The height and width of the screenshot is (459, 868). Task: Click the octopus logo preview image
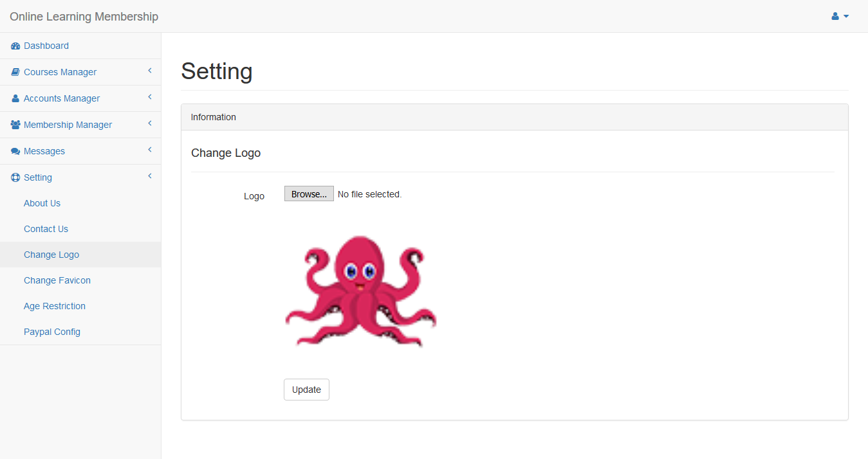361,291
